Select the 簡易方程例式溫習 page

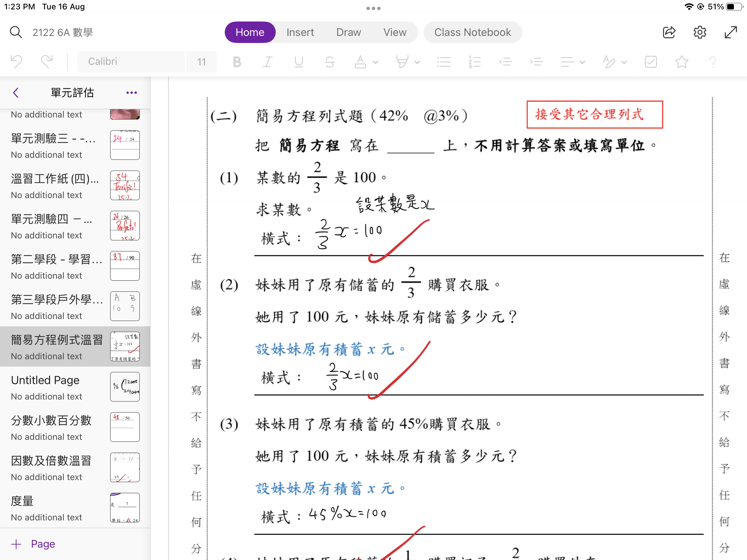pos(75,346)
